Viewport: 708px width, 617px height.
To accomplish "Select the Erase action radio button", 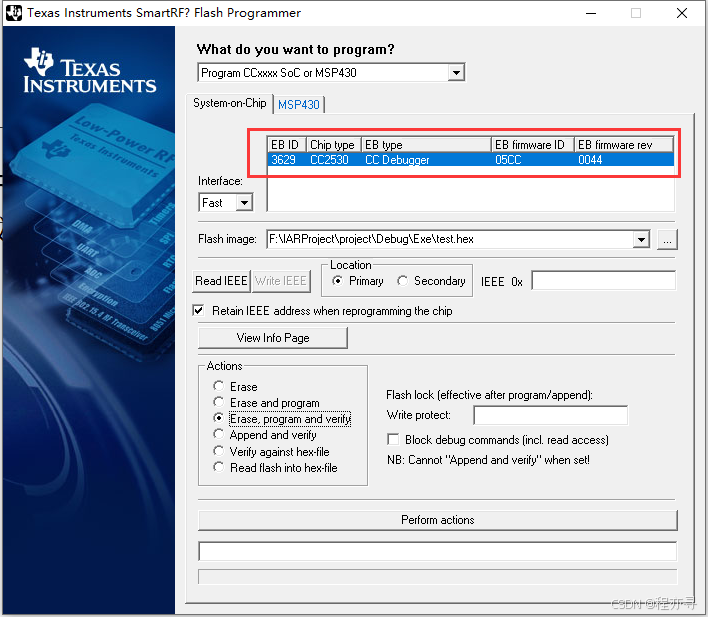I will [x=219, y=386].
